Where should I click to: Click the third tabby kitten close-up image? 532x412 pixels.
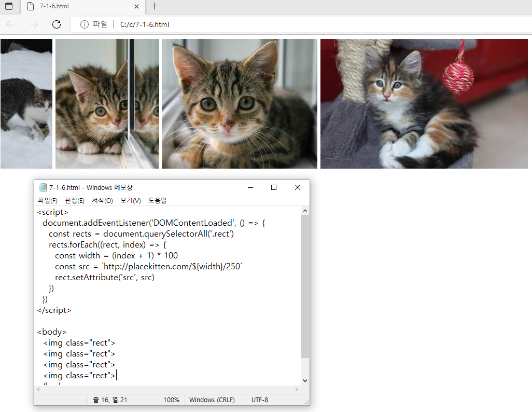[239, 104]
